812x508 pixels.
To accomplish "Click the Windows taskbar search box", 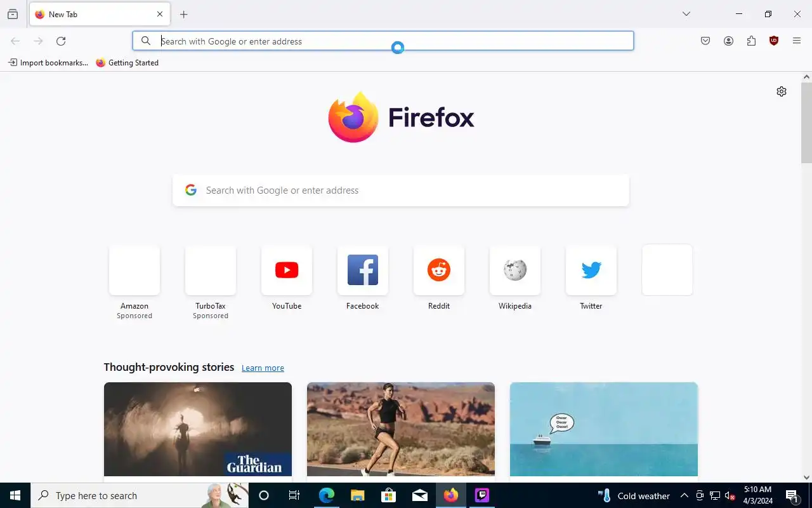I will (140, 495).
